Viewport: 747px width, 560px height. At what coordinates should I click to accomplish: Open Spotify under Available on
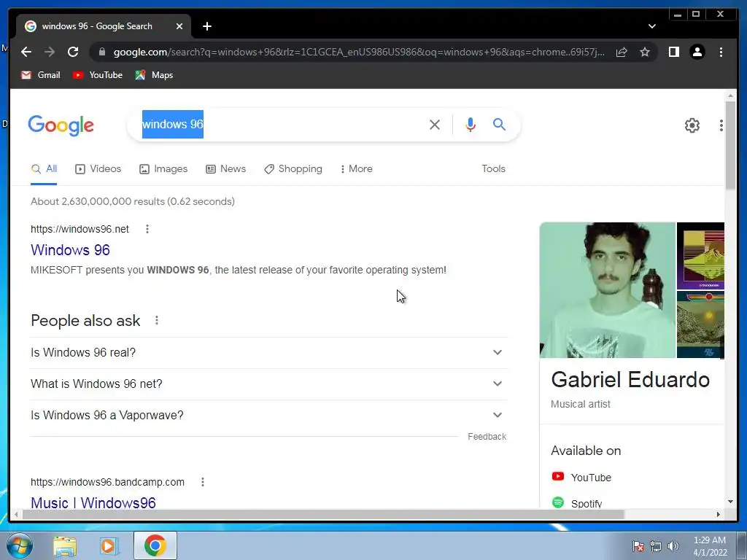(577, 503)
